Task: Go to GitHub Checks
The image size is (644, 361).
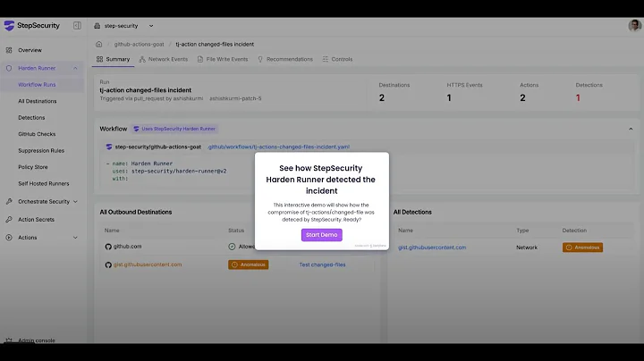Action: click(37, 134)
